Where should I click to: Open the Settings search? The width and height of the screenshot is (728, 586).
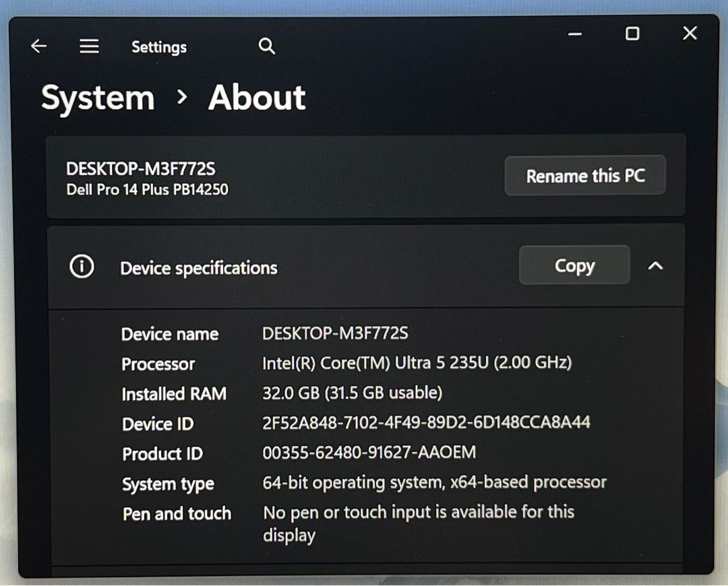pos(266,46)
